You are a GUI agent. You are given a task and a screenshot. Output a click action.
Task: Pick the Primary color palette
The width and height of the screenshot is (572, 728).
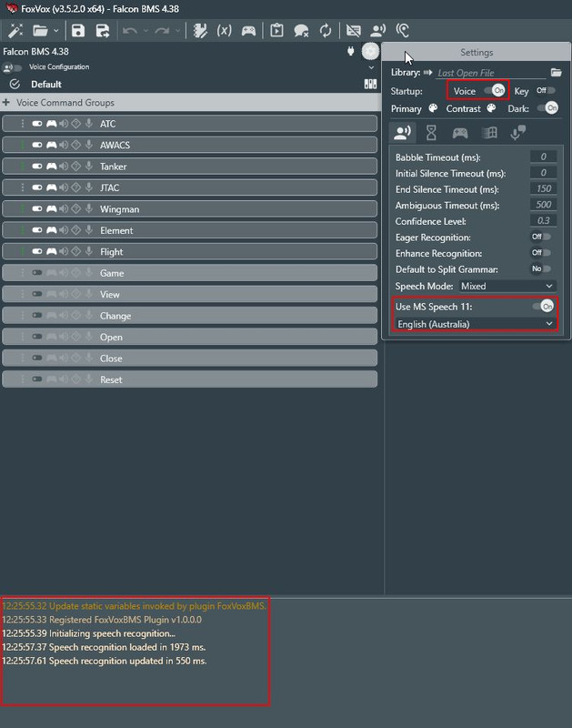coord(433,108)
